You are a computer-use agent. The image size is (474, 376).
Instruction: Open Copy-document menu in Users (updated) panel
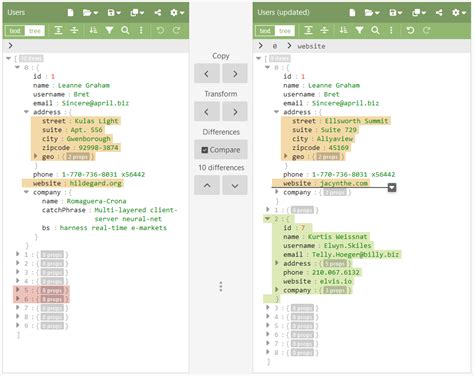(x=419, y=13)
